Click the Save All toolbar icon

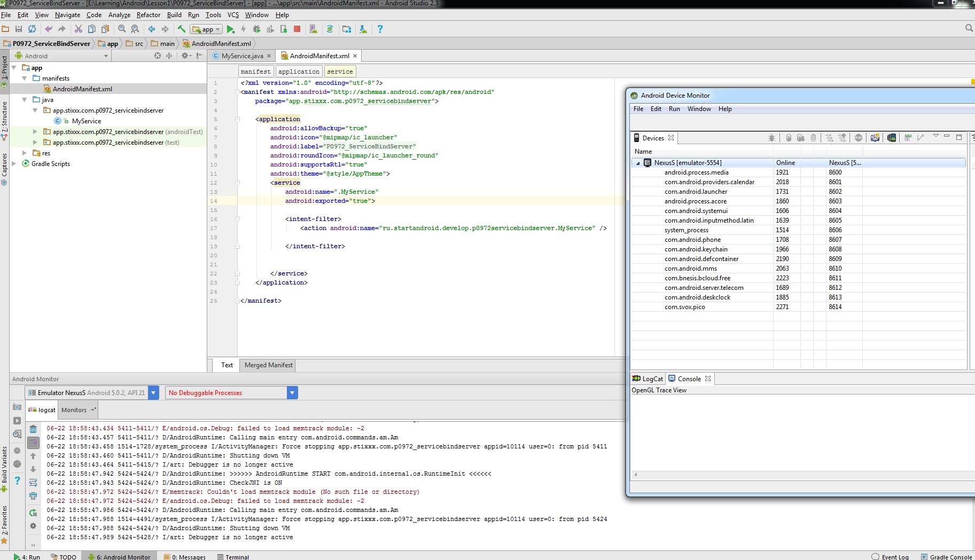[19, 29]
